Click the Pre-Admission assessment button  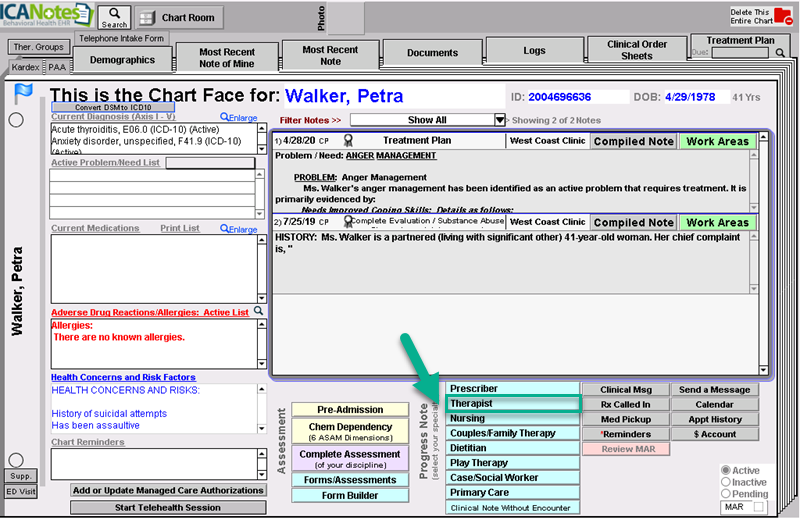click(350, 409)
